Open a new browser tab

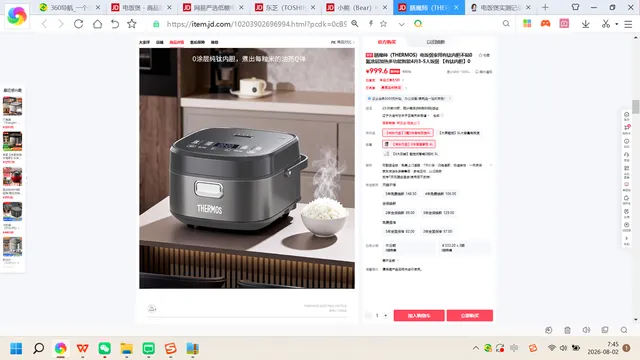coord(545,7)
